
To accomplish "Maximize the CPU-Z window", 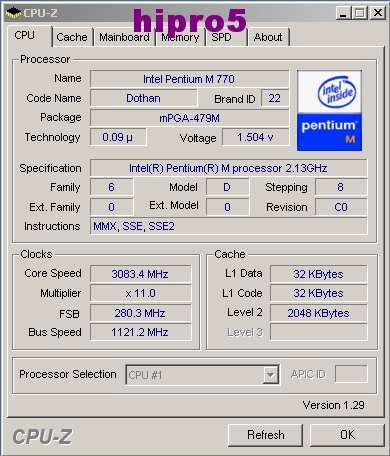I will tap(360, 13).
